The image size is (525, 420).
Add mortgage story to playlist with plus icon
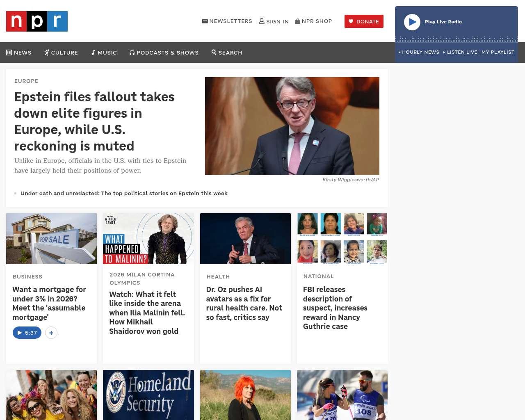coord(51,333)
